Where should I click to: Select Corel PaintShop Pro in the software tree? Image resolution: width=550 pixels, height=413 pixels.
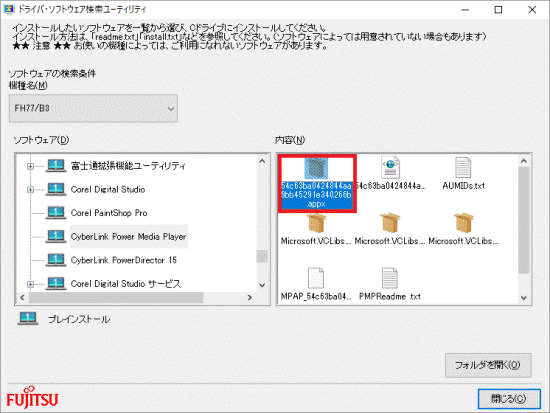point(109,213)
